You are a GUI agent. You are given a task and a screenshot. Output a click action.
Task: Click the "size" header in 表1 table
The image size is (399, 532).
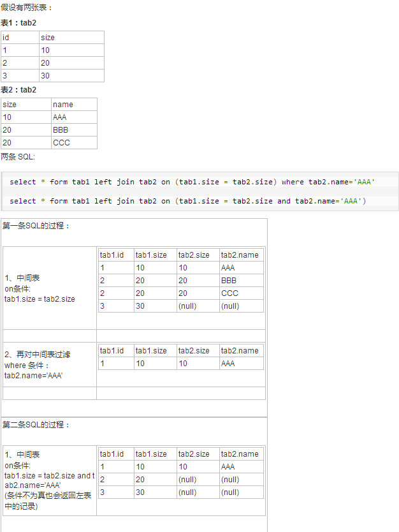pyautogui.click(x=71, y=38)
